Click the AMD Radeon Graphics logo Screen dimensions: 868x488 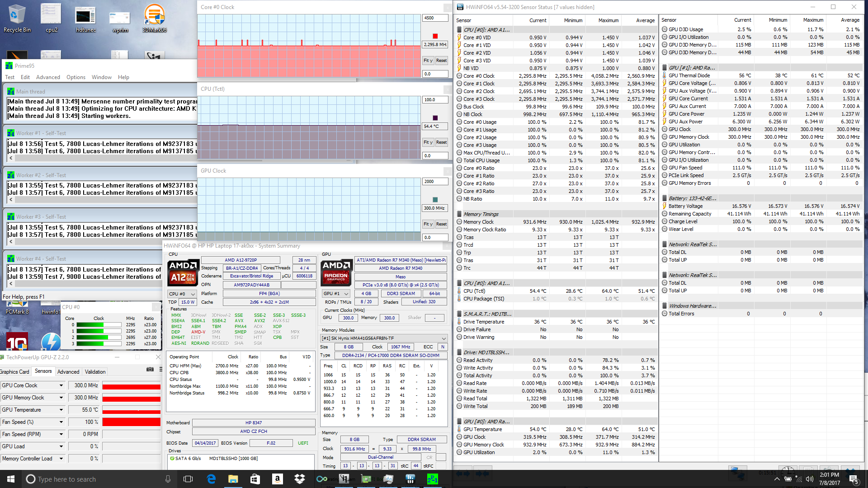pos(336,272)
